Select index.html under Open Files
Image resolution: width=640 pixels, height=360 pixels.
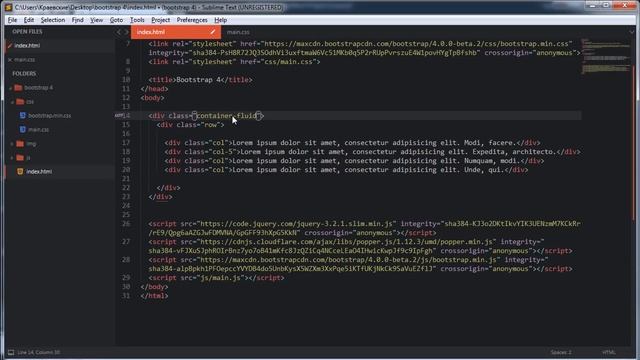click(27, 46)
